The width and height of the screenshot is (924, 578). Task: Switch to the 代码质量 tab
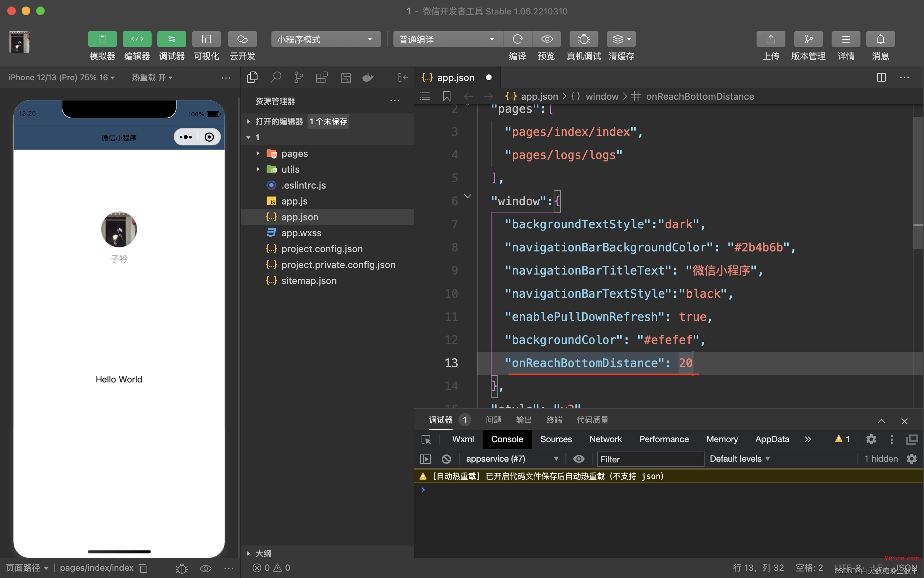pyautogui.click(x=593, y=420)
